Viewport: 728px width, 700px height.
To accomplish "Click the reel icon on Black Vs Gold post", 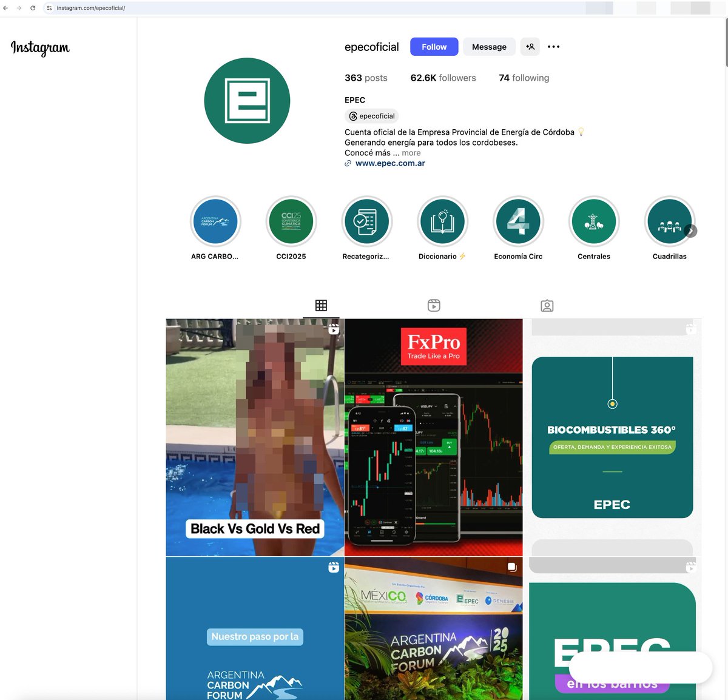I will coord(333,329).
